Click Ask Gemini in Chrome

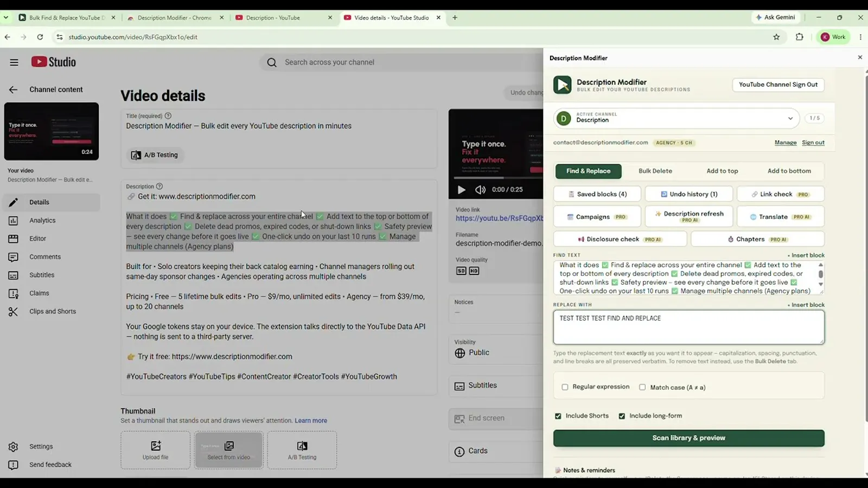775,17
